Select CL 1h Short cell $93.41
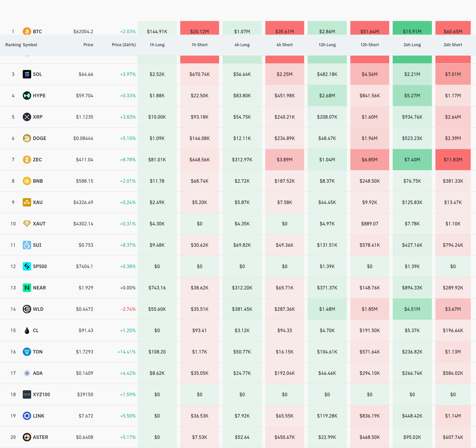The image size is (476, 448). (x=200, y=330)
